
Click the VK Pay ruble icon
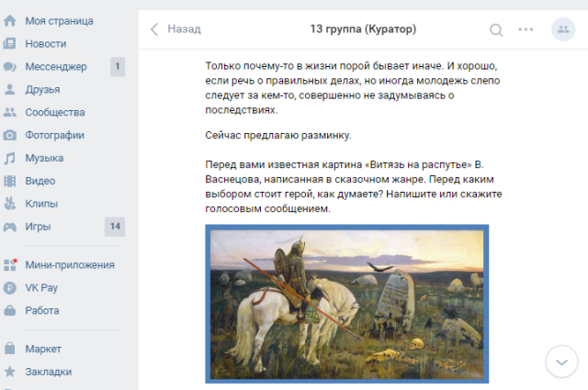pos(10,288)
